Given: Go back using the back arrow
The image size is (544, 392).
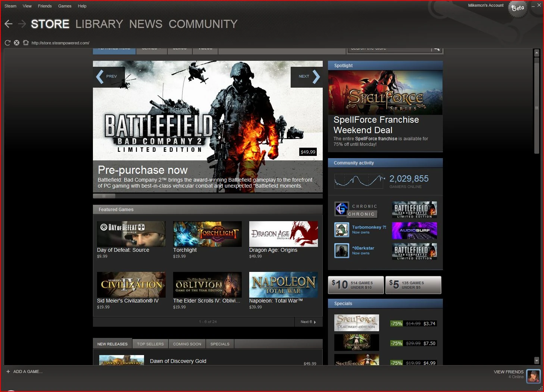Looking at the screenshot, I should pos(9,24).
